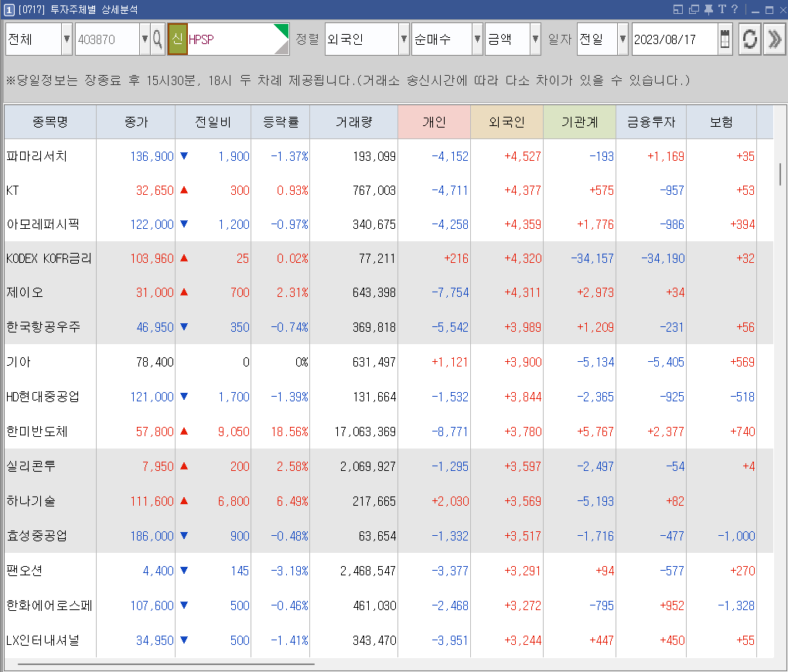Select the 아모레퍼시픽 row name
The image size is (788, 672).
[43, 224]
